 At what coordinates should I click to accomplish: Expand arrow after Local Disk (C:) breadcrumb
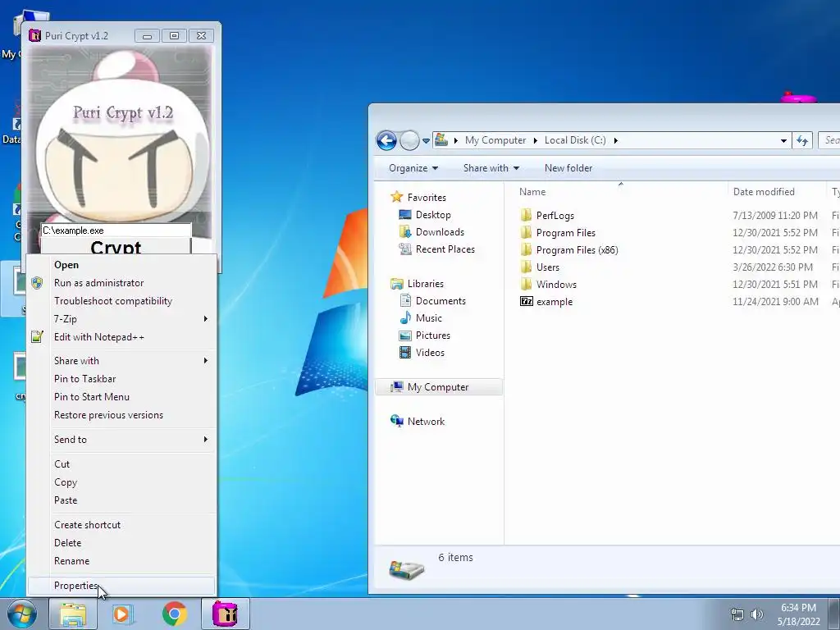point(616,140)
